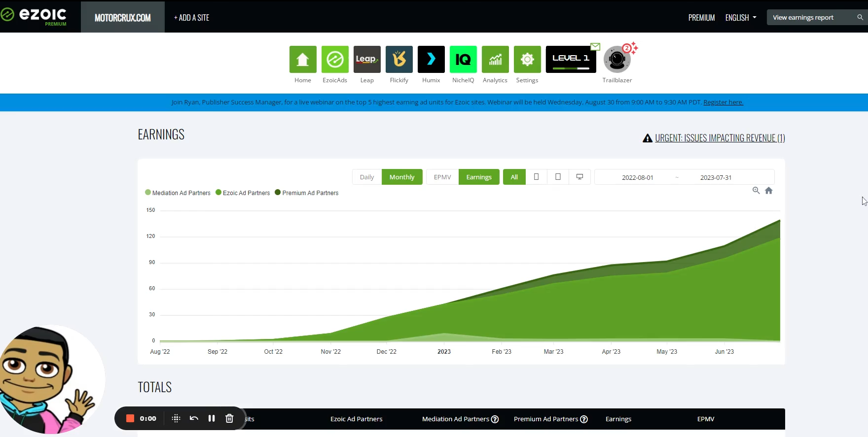868x437 pixels.
Task: Toggle Mediation Ad Partners legend series
Action: tap(178, 193)
